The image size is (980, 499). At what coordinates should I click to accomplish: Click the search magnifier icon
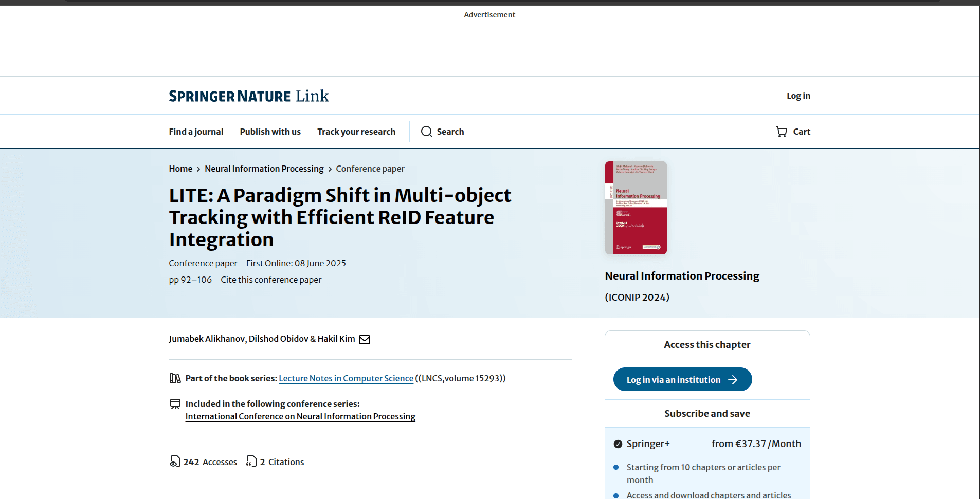point(426,132)
